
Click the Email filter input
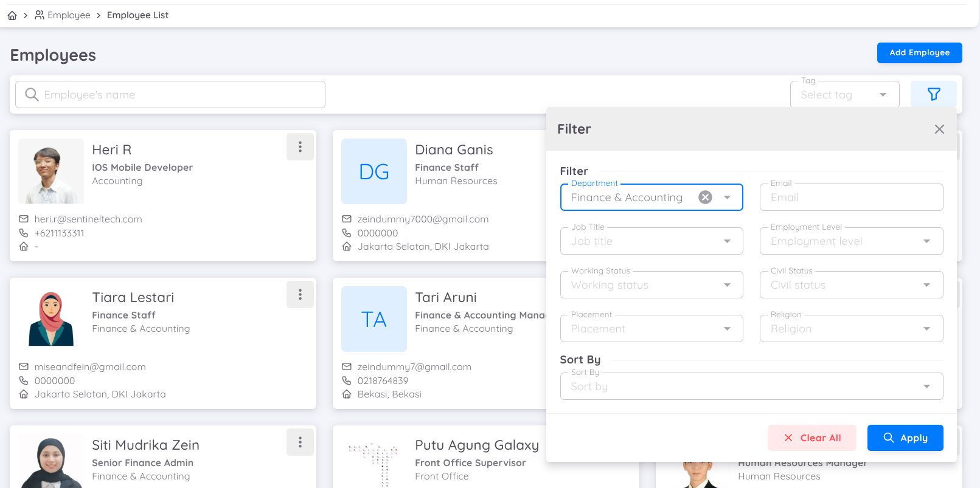pyautogui.click(x=851, y=198)
